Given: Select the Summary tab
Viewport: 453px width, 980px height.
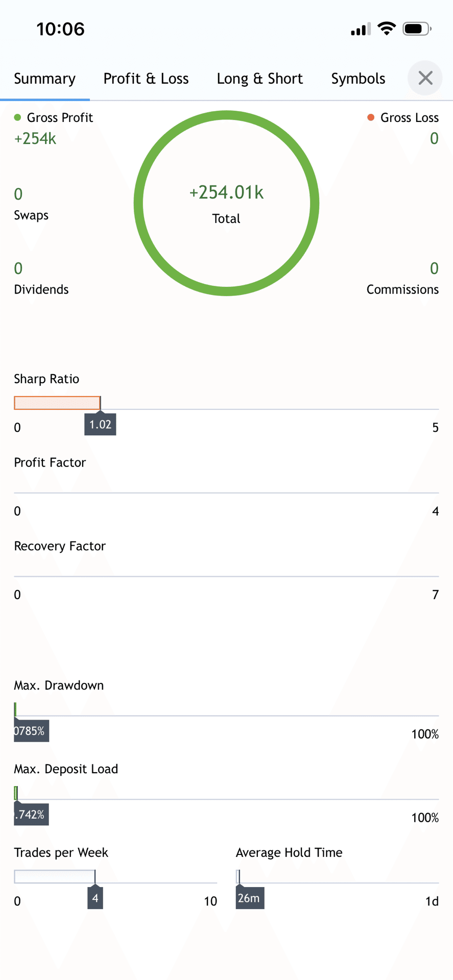Looking at the screenshot, I should click(x=45, y=79).
